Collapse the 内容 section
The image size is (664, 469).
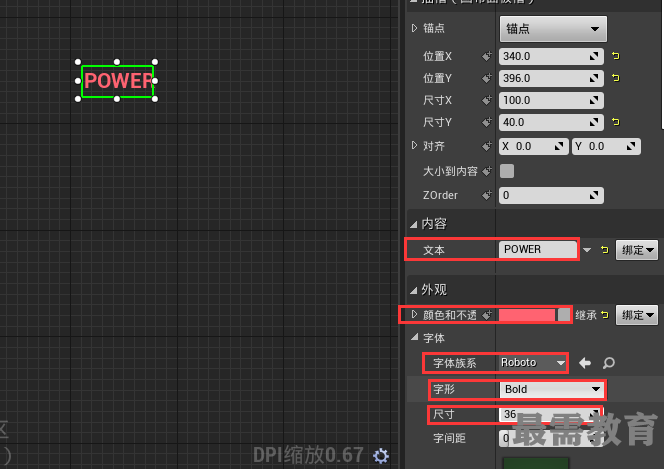[x=414, y=224]
